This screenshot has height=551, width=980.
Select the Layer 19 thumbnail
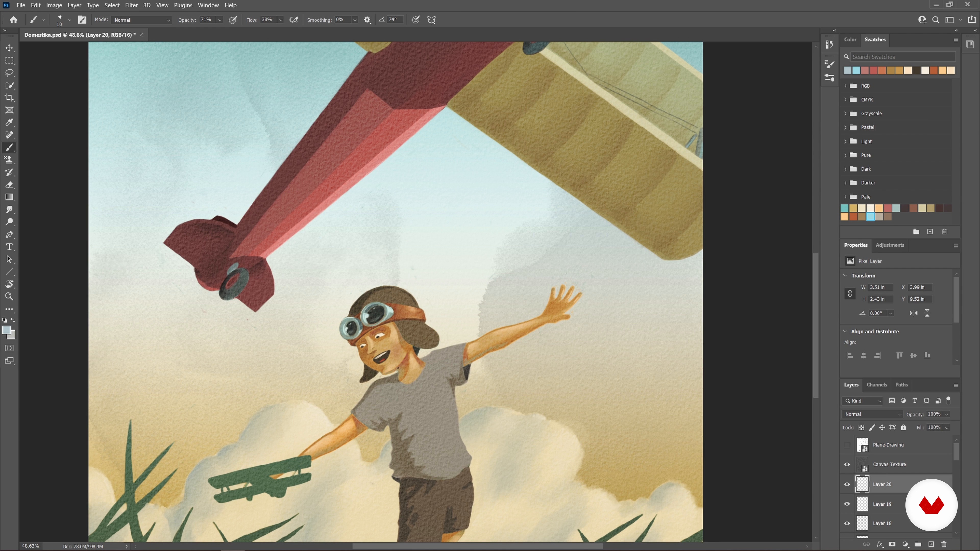[x=862, y=504]
